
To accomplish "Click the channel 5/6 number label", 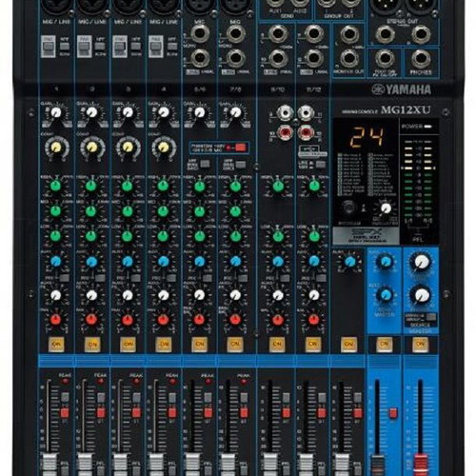I will click(x=200, y=89).
